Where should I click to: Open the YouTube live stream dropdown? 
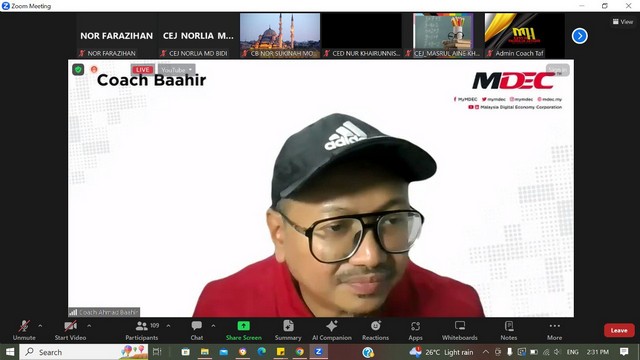177,70
